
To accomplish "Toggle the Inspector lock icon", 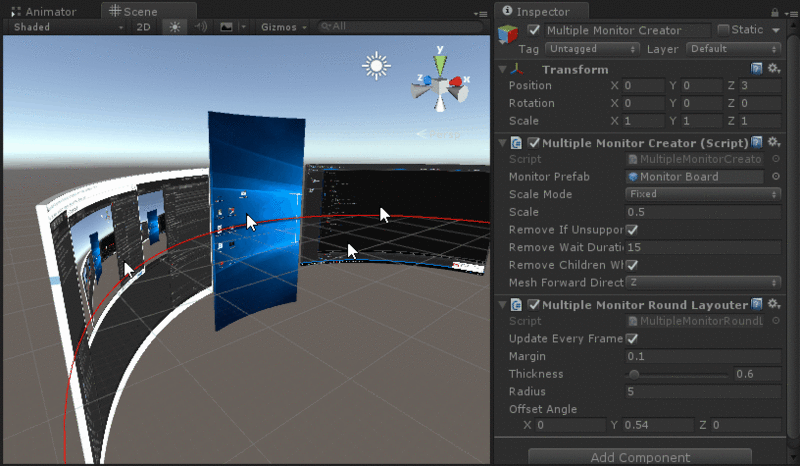I will [774, 12].
